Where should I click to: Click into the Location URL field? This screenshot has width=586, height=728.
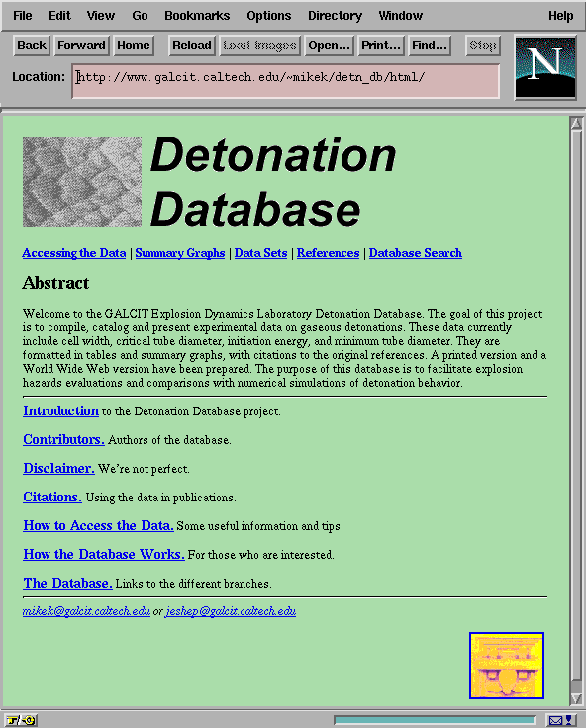(x=286, y=81)
